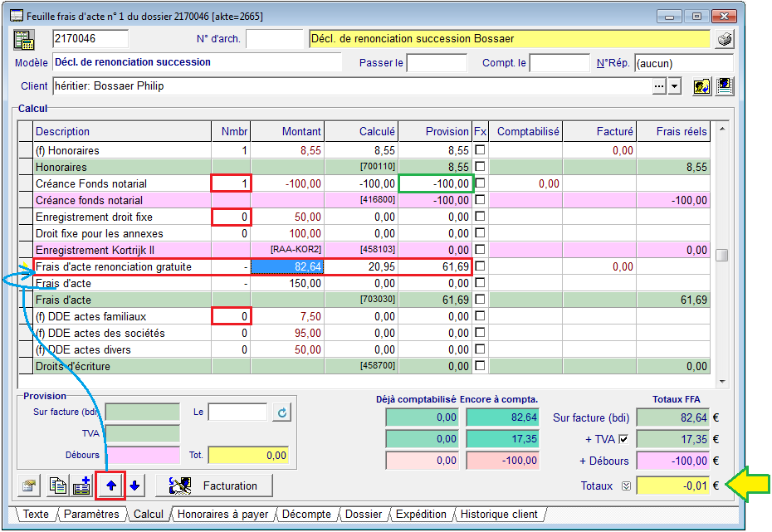This screenshot has height=532, width=772.
Task: Click the dossier number field 2170046
Action: [90, 39]
